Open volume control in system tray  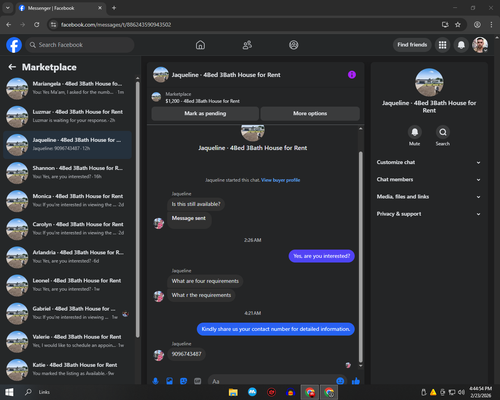[x=461, y=392]
